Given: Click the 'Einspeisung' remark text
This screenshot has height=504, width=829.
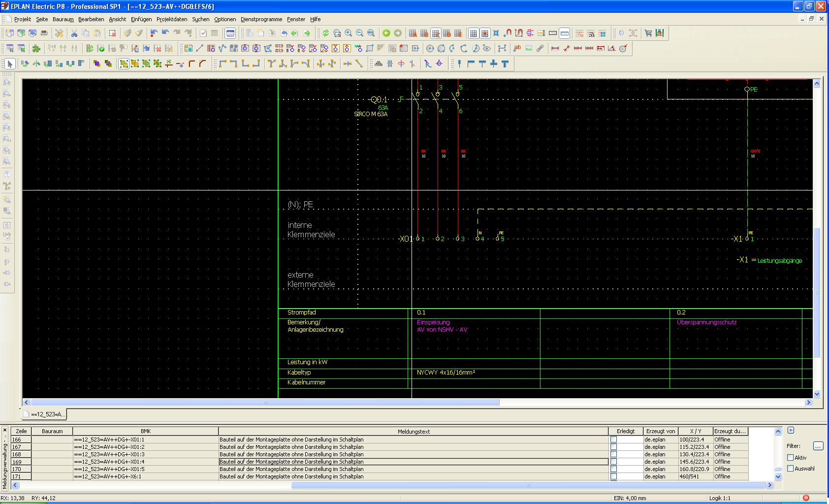Looking at the screenshot, I should point(433,322).
